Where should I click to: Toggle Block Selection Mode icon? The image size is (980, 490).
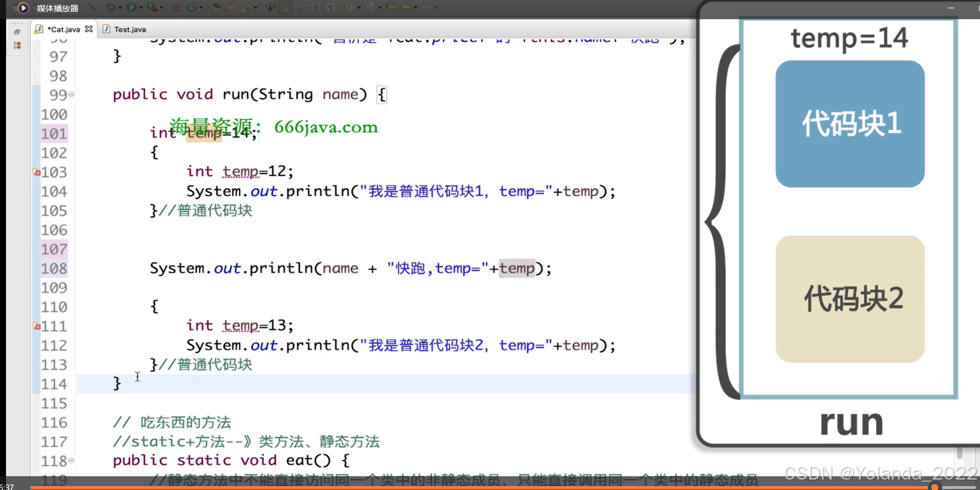pos(316,8)
